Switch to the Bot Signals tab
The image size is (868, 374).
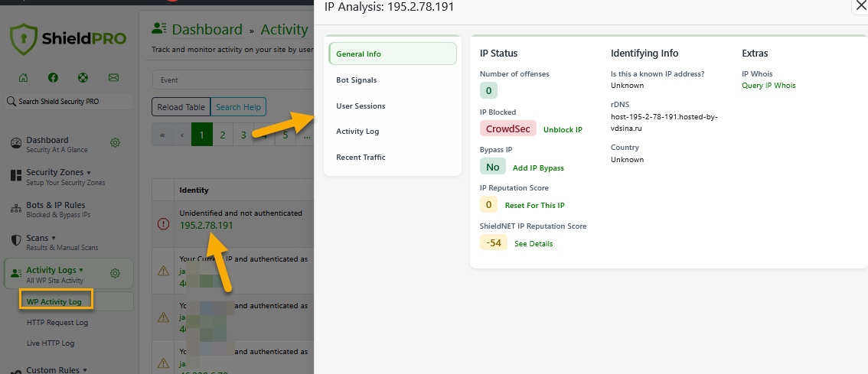(393, 80)
